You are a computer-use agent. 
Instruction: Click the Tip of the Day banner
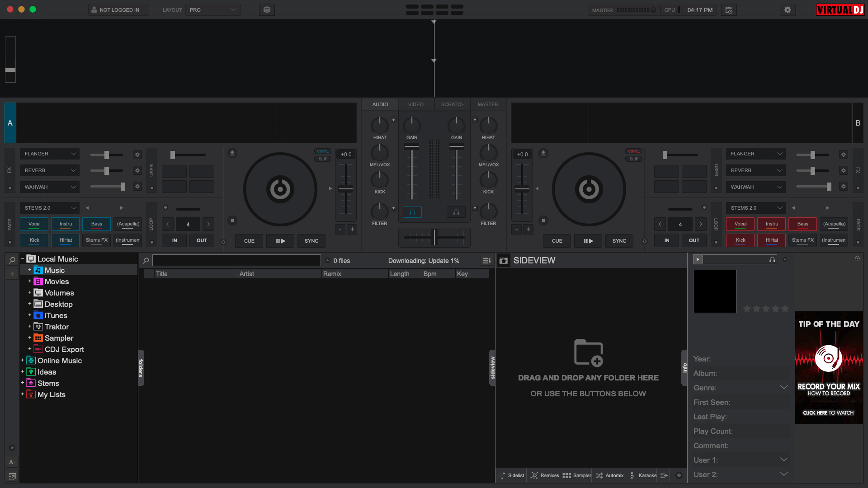pyautogui.click(x=829, y=368)
